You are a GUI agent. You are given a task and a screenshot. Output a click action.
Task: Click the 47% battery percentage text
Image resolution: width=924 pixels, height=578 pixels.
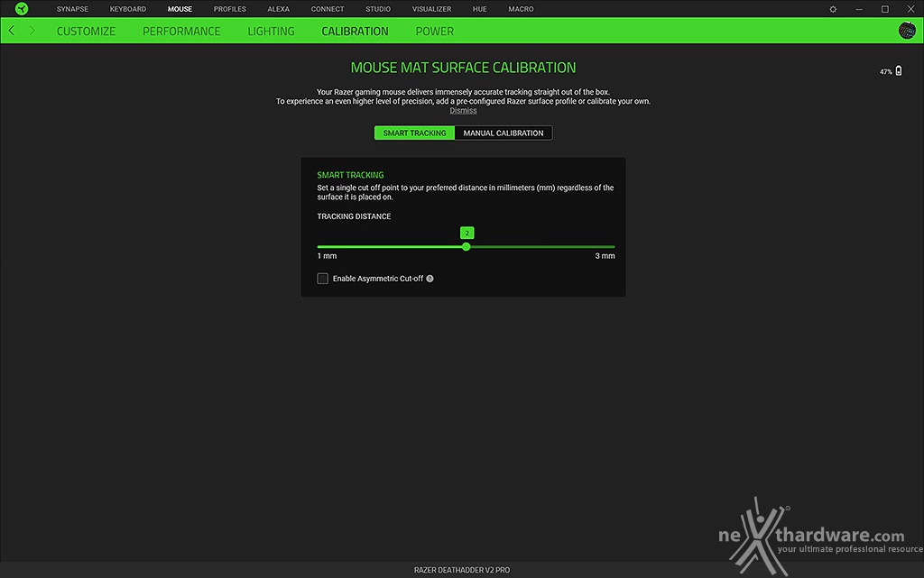coord(886,72)
